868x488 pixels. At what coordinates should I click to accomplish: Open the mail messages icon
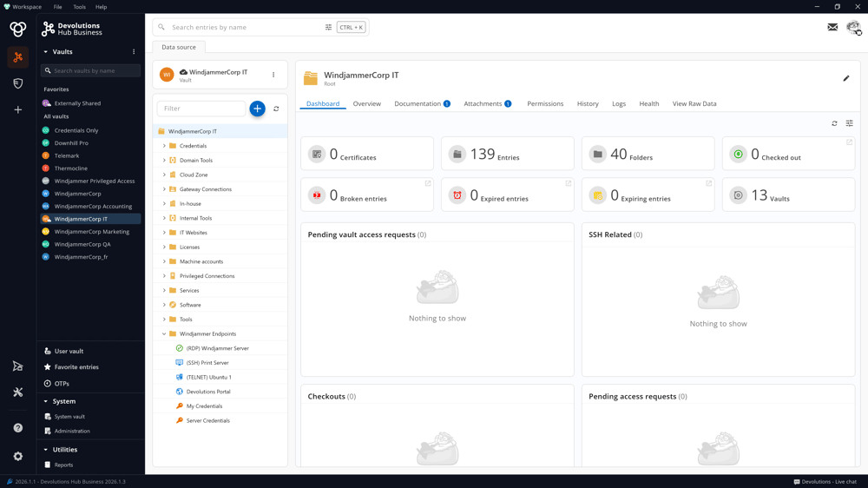[x=832, y=27]
